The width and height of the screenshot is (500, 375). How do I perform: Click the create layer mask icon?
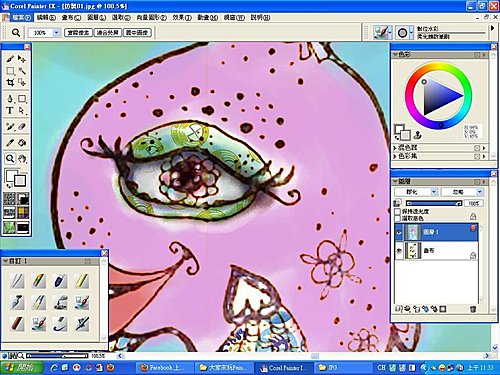pos(443,309)
